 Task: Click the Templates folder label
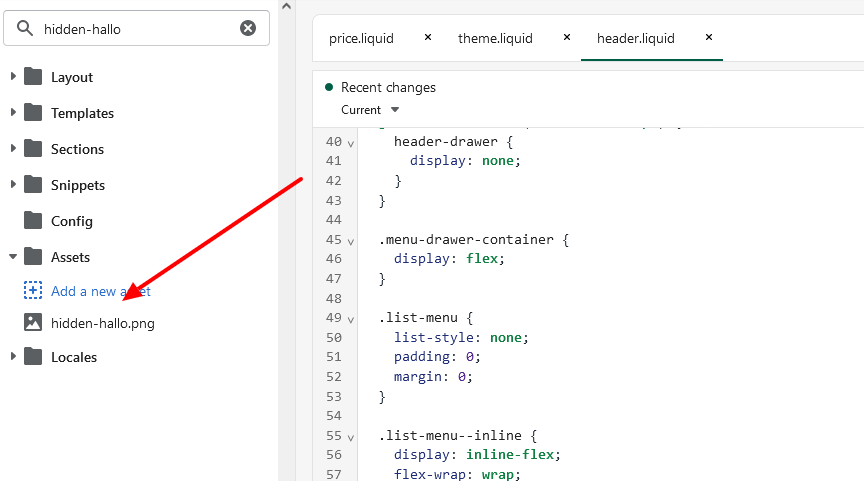(82, 113)
